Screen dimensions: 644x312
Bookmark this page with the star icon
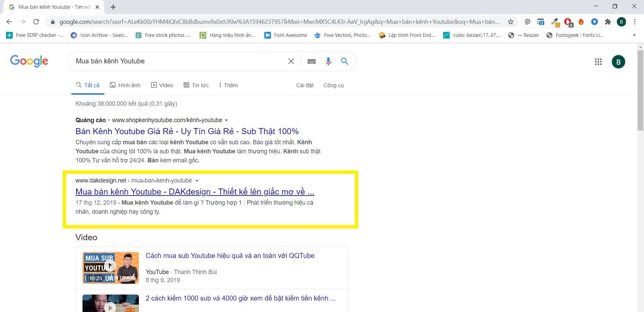[511, 22]
